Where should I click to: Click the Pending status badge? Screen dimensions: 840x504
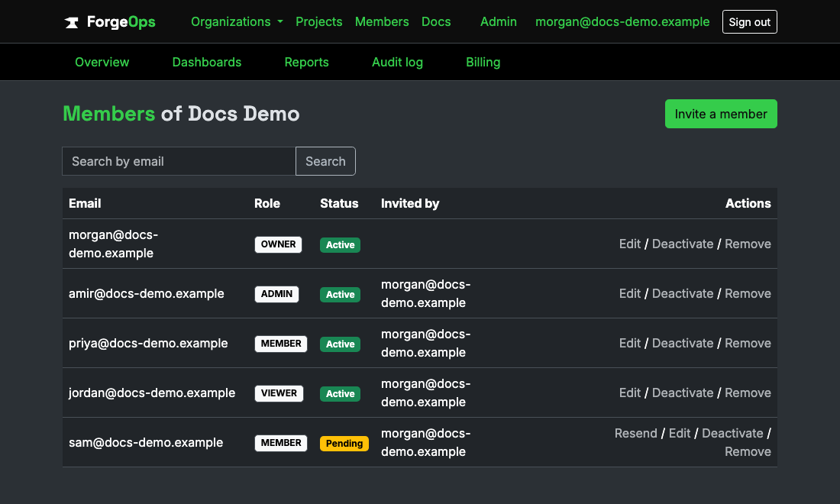pyautogui.click(x=344, y=444)
